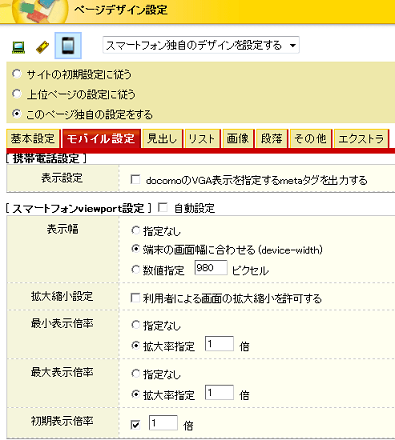
Task: Open the エクストラ tab
Action: tap(361, 138)
